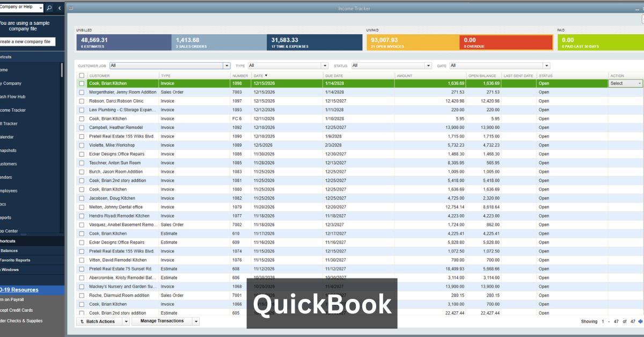Check the Violette, Mike row checkbox

(x=82, y=145)
